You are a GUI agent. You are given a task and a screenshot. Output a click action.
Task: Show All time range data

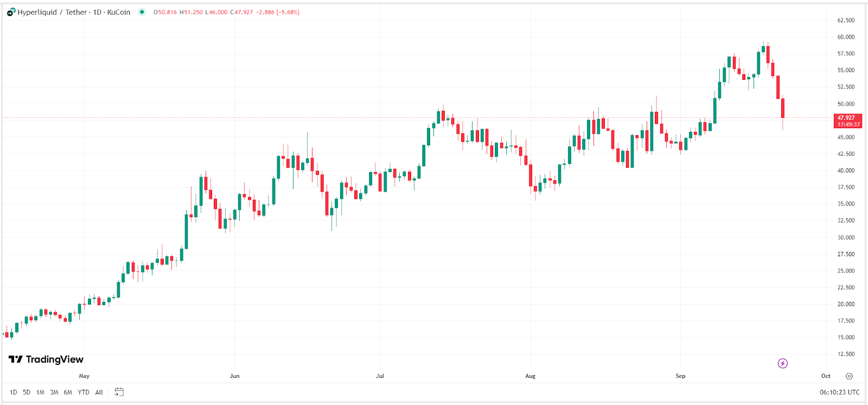tap(99, 392)
